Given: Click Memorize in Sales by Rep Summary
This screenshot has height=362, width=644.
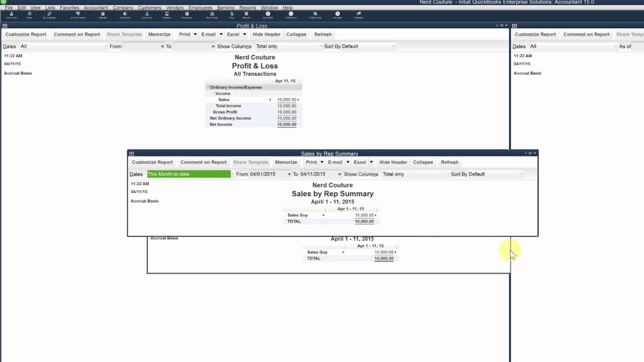Looking at the screenshot, I should 286,162.
